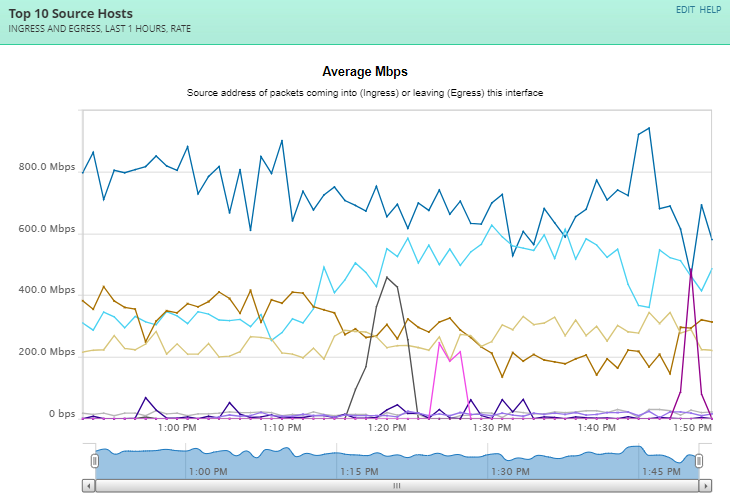Open the EDIT link in header
The image size is (730, 499).
click(685, 10)
